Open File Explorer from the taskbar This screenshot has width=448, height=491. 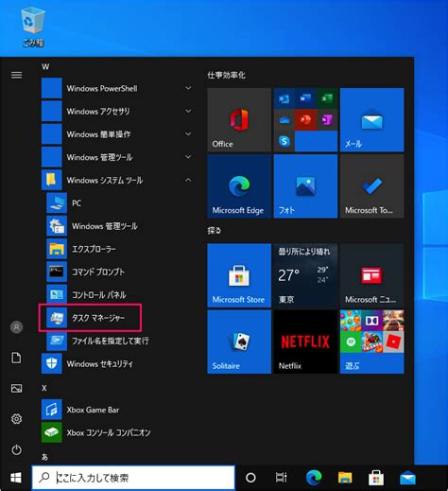[345, 478]
